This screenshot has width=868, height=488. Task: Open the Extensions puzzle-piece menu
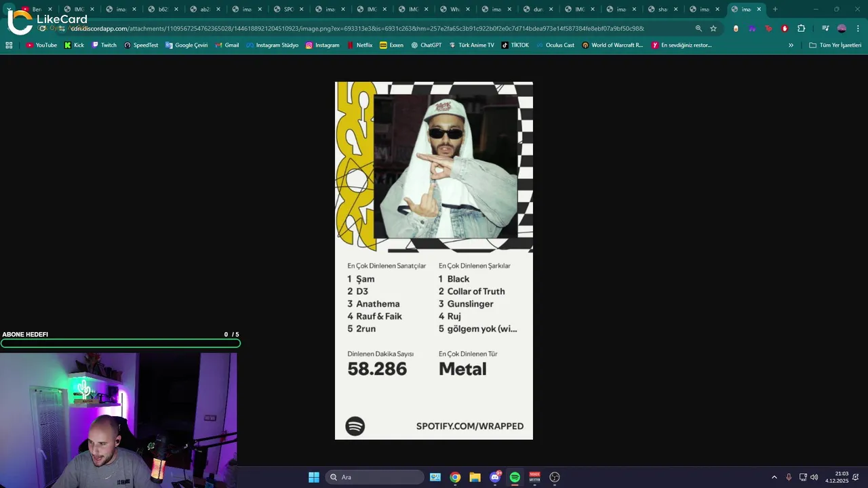click(801, 28)
